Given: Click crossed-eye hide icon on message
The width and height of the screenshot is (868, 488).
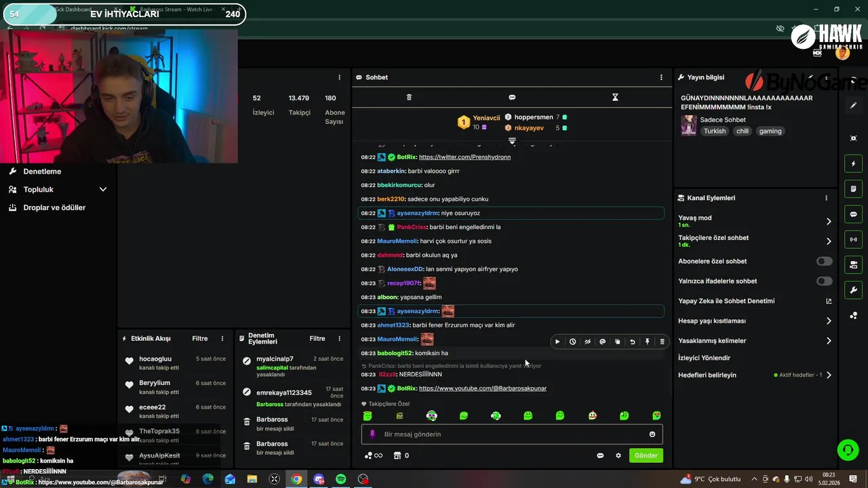Looking at the screenshot, I should pos(587,342).
